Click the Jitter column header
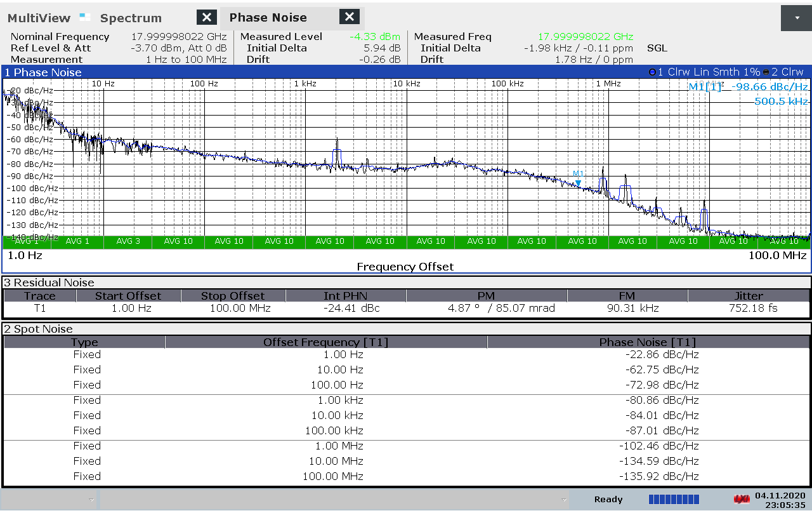 749,296
